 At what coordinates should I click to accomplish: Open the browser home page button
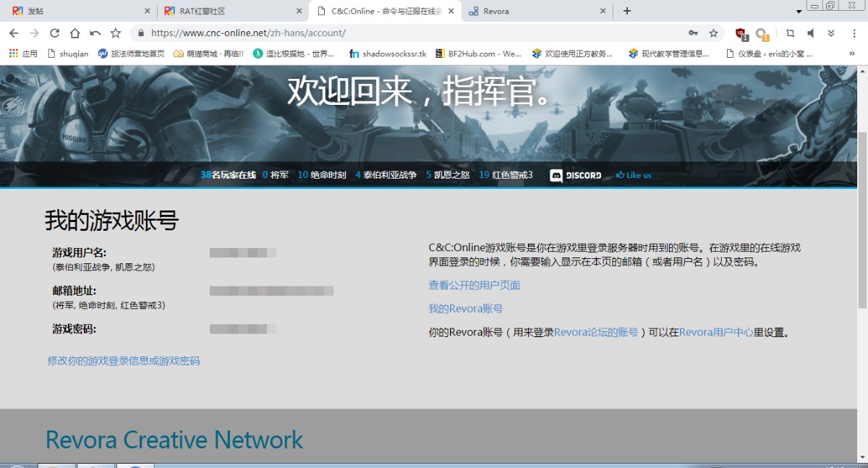[x=75, y=33]
